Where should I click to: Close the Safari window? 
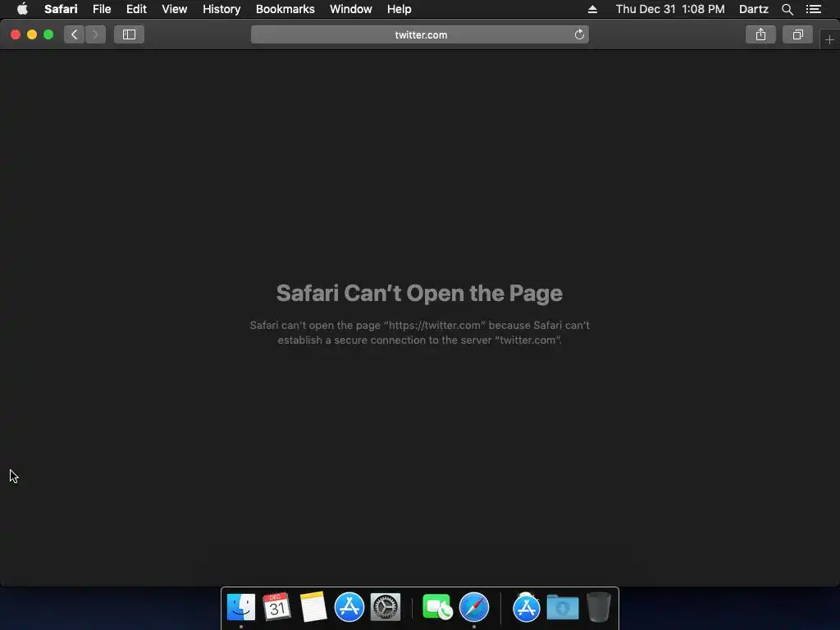pyautogui.click(x=16, y=34)
